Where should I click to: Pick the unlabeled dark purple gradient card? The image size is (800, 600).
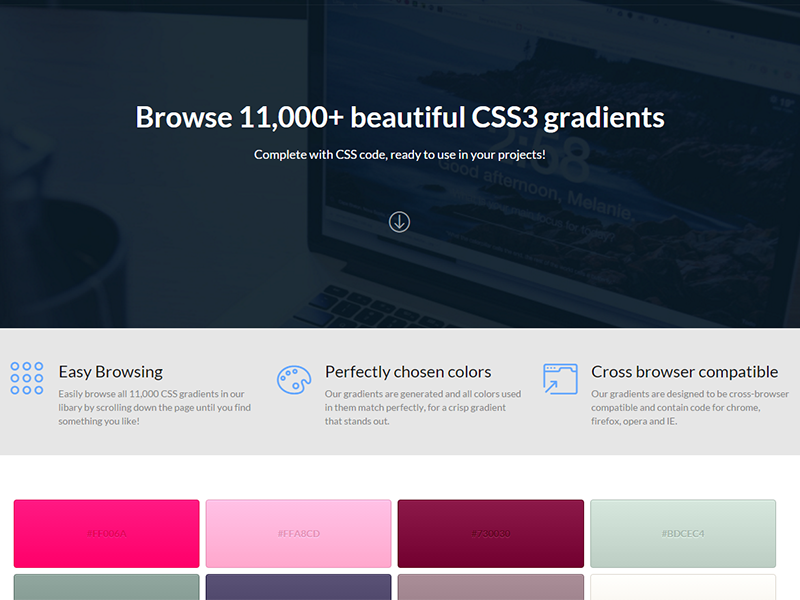[298, 587]
